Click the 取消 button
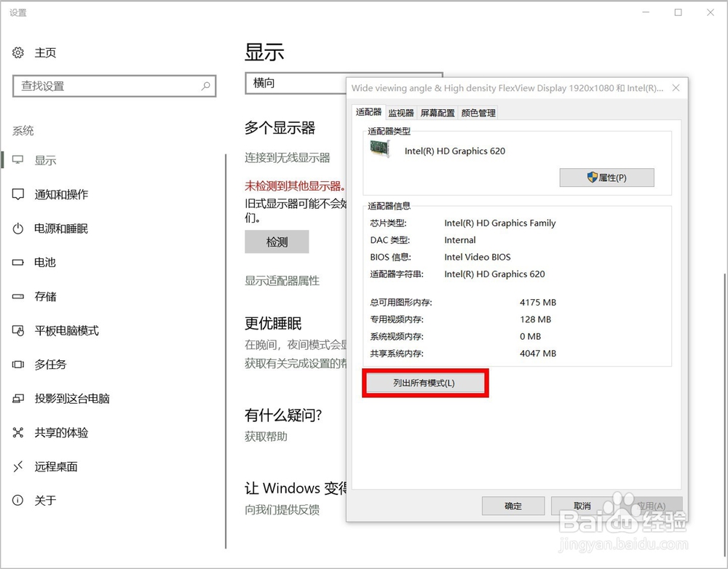728x569 pixels. click(x=582, y=506)
